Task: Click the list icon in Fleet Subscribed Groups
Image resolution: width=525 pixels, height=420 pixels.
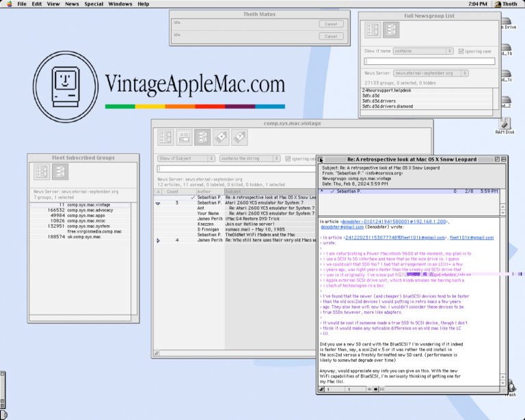Action: [x=60, y=172]
